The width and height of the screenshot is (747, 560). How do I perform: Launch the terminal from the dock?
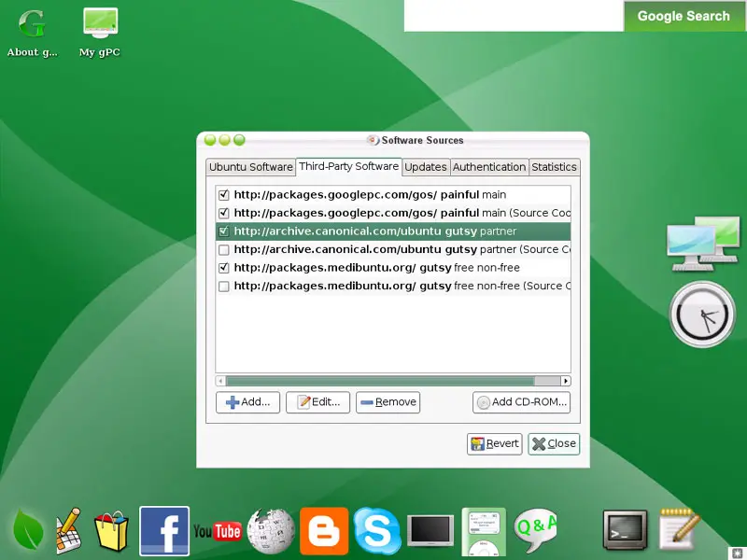coord(625,530)
